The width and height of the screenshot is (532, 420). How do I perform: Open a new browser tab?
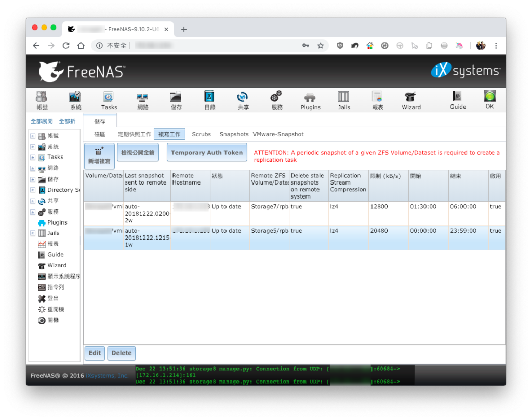[x=184, y=29]
